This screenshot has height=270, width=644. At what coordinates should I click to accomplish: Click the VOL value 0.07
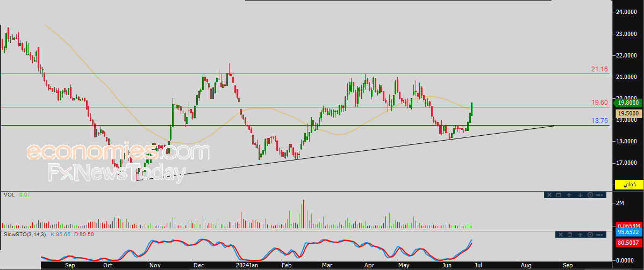pos(25,195)
